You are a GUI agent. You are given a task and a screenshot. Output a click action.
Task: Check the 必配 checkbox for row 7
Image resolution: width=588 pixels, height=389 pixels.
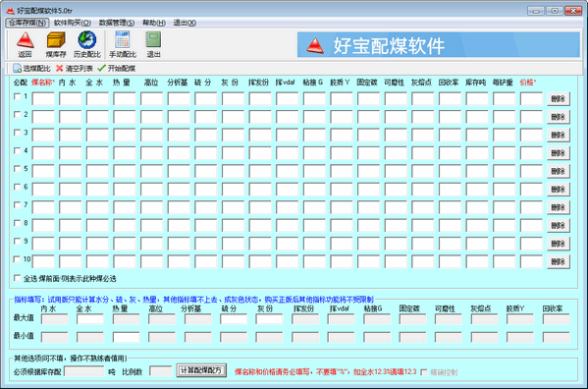pos(17,205)
